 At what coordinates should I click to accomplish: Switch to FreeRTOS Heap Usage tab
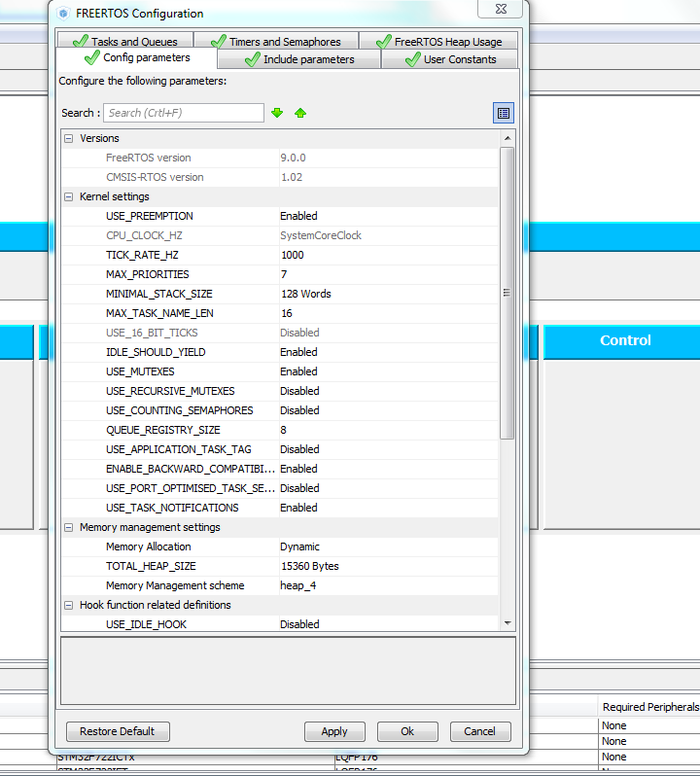(438, 41)
